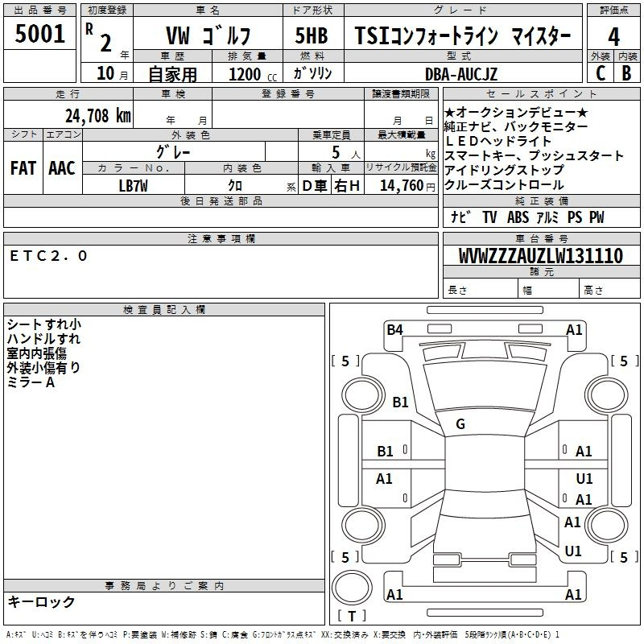Click the TV equipment entry
Viewport: 644px width, 644px height.
[489, 217]
